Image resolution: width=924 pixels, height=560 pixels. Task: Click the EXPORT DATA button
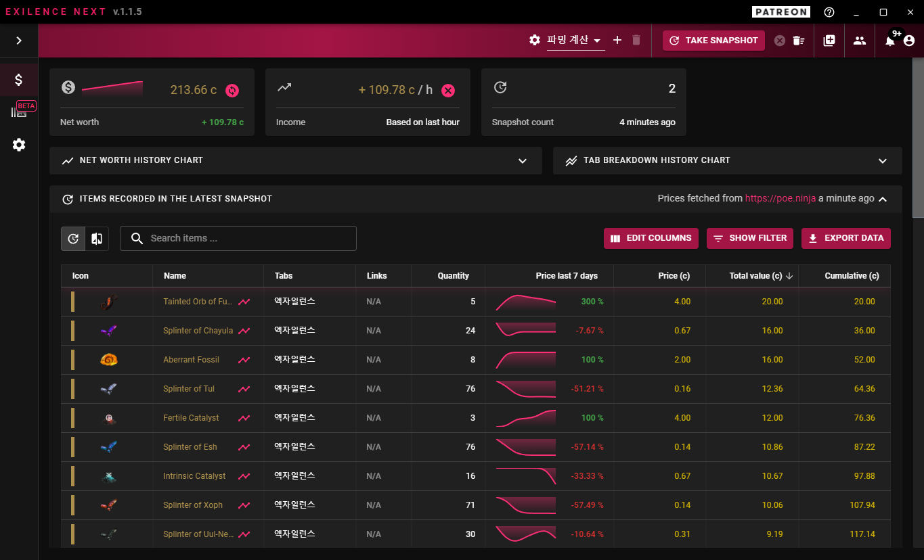(846, 238)
